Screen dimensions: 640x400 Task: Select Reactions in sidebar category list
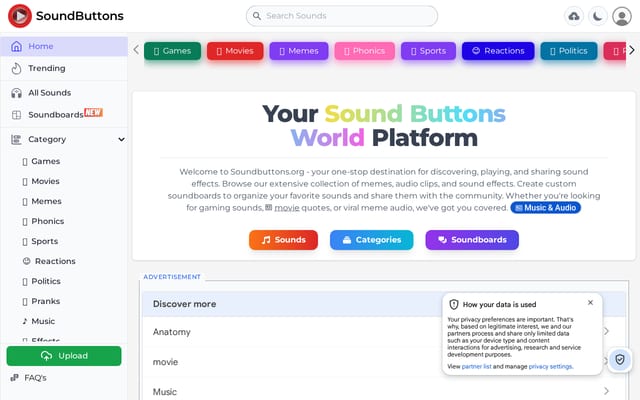point(55,261)
